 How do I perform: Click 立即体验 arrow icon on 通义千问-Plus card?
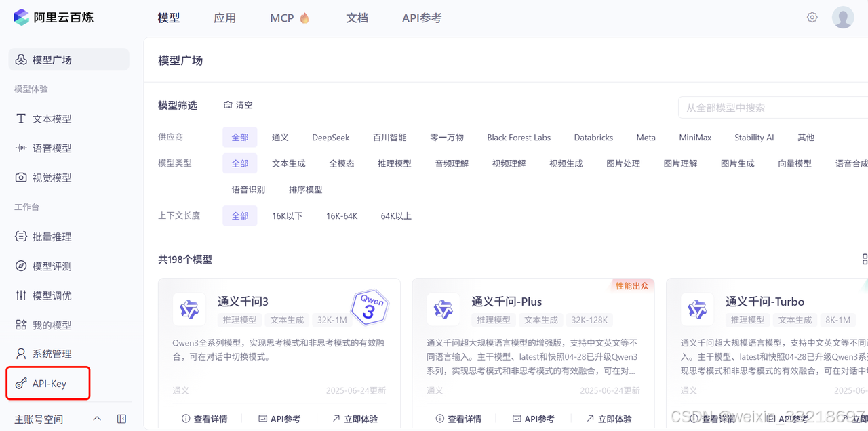pyautogui.click(x=590, y=419)
